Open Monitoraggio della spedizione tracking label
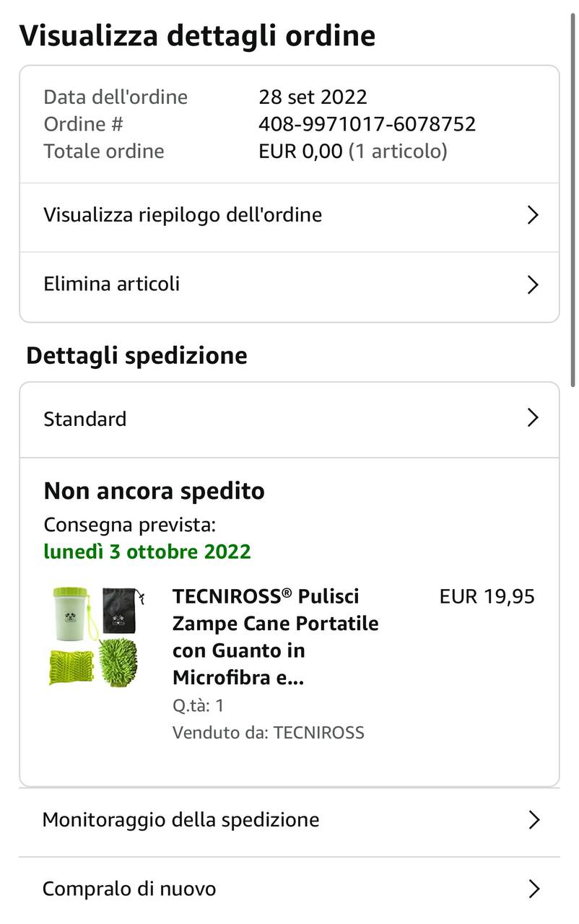Screen dimensions: 579x924 (180, 820)
